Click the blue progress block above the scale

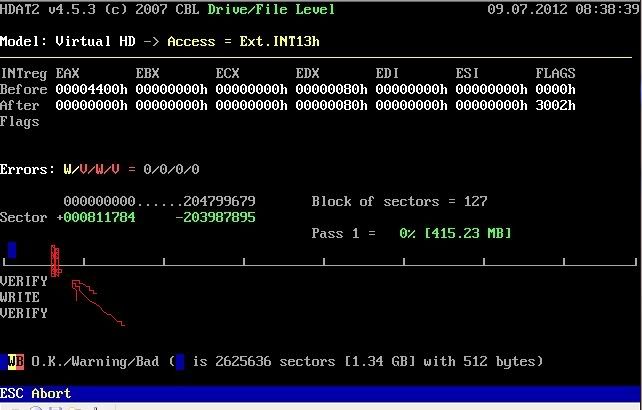[12, 250]
